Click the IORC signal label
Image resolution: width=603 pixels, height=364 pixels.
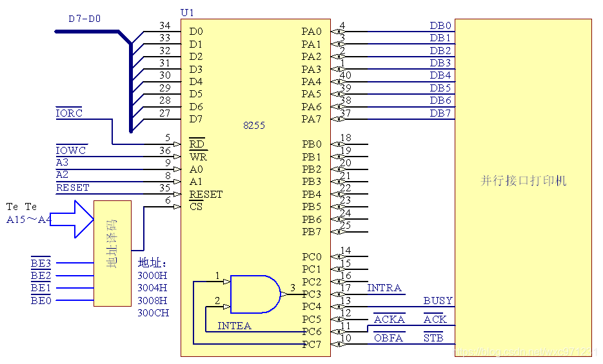[x=69, y=113]
